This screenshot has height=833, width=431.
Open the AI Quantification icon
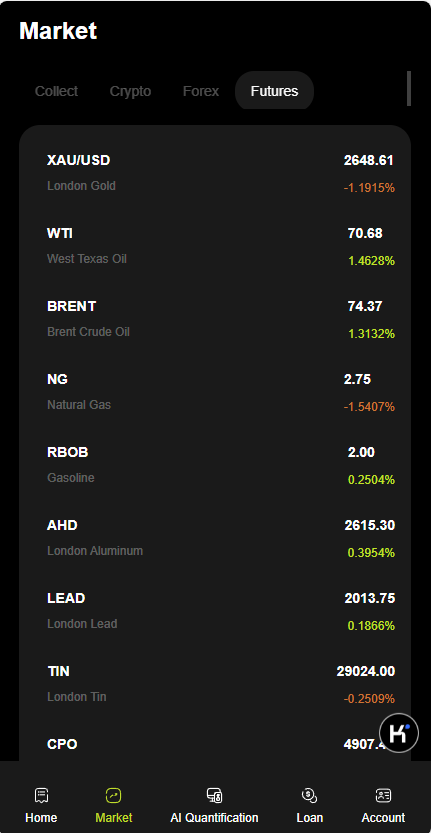point(214,795)
